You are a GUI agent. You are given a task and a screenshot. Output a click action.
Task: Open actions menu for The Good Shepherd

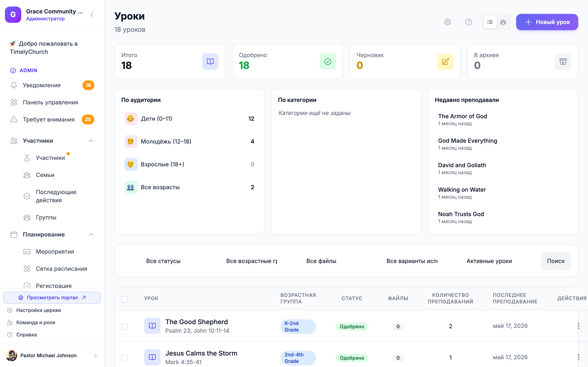point(578,326)
